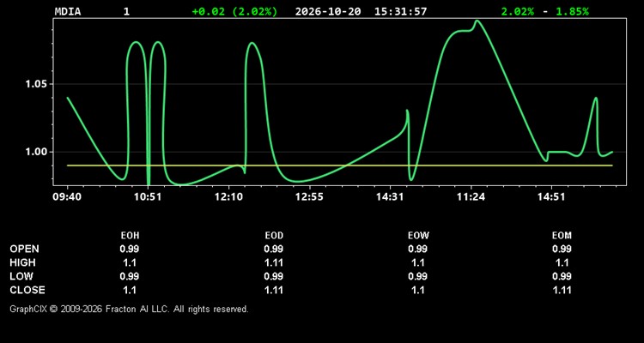Select the LOW value in EOM column
This screenshot has height=343, width=644.
[562, 276]
